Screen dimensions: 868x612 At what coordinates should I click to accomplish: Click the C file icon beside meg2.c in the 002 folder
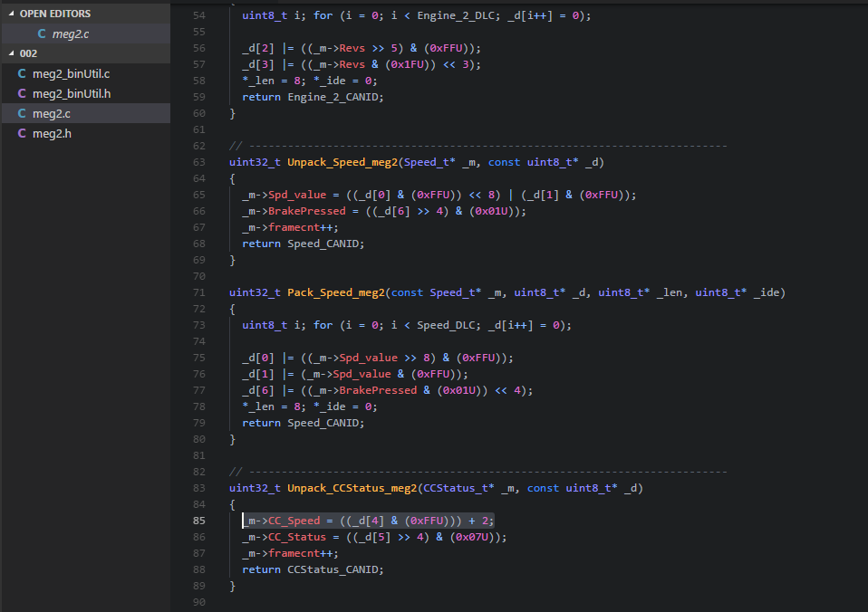(x=22, y=113)
